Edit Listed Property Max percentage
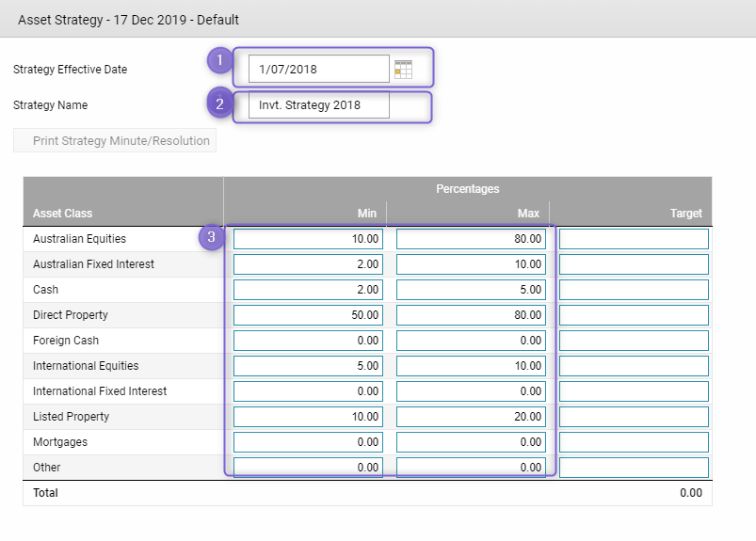 [471, 417]
